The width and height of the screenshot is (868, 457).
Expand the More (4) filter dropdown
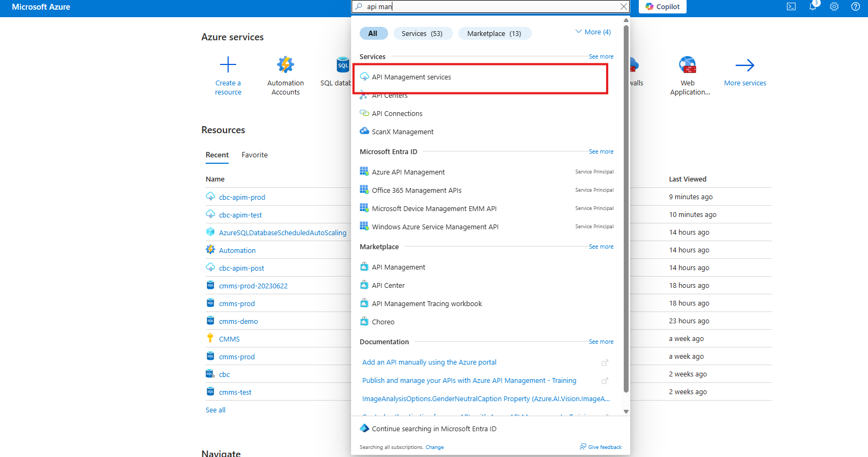[593, 32]
